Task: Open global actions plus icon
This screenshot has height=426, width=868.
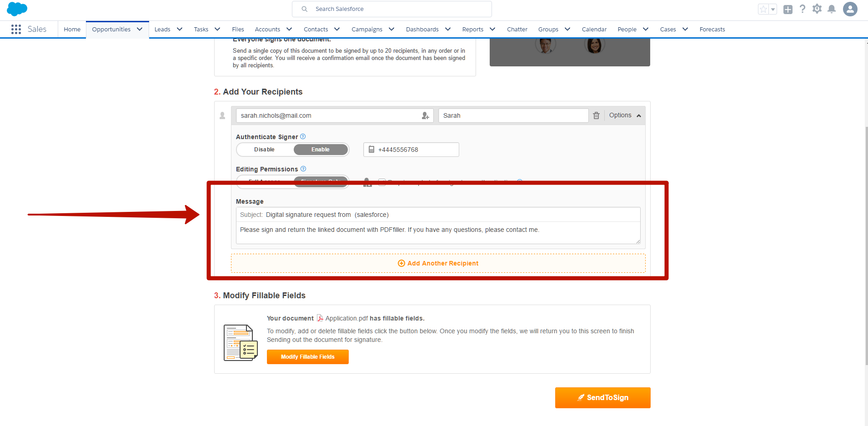Action: coord(788,9)
